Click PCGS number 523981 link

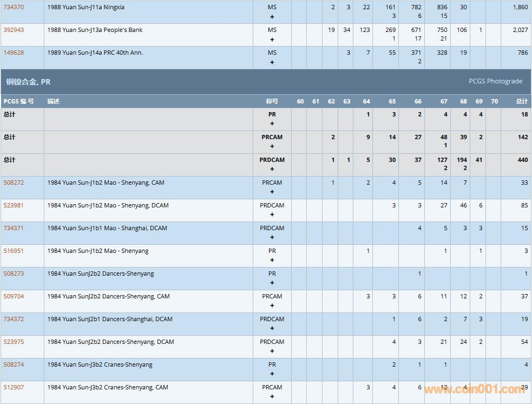point(14,205)
